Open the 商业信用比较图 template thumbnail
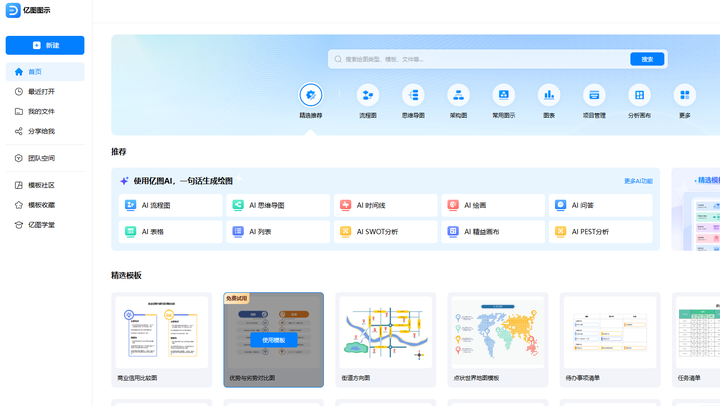Image resolution: width=720 pixels, height=406 pixels. click(x=162, y=332)
